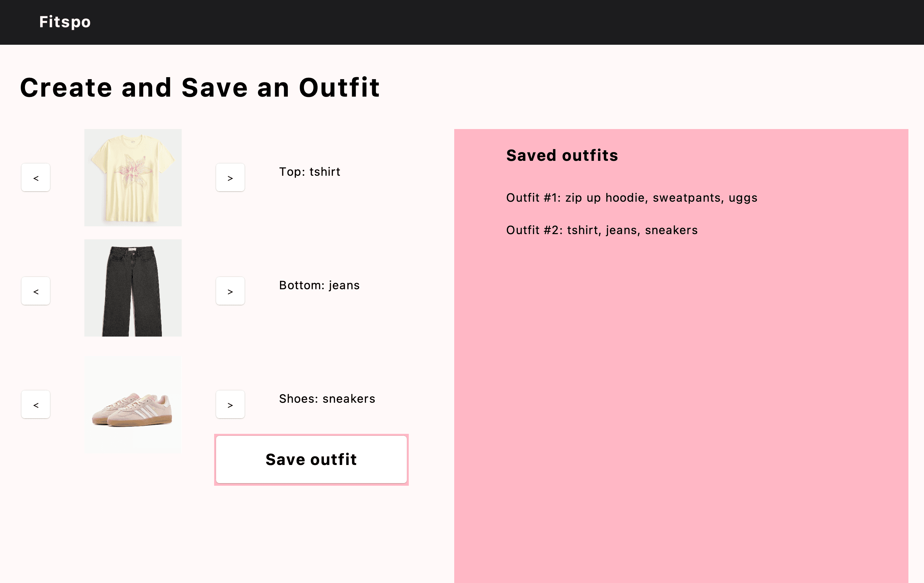Click the pink sneakers image

pos(133,409)
